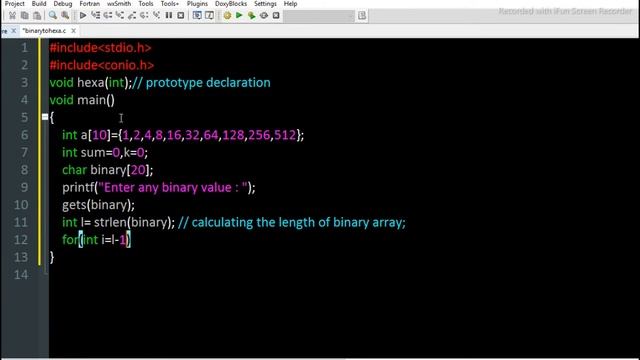The height and width of the screenshot is (360, 640).
Task: Click the Find magnifier icon
Action: [53, 16]
